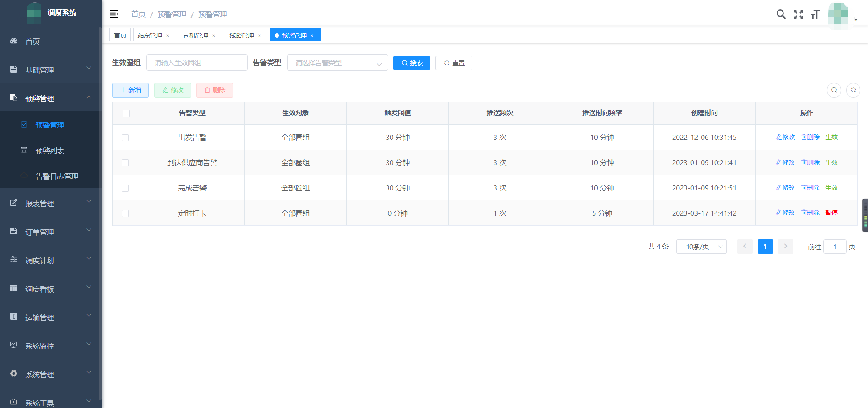The height and width of the screenshot is (408, 868).
Task: Go to previous page arrow
Action: (x=745, y=247)
